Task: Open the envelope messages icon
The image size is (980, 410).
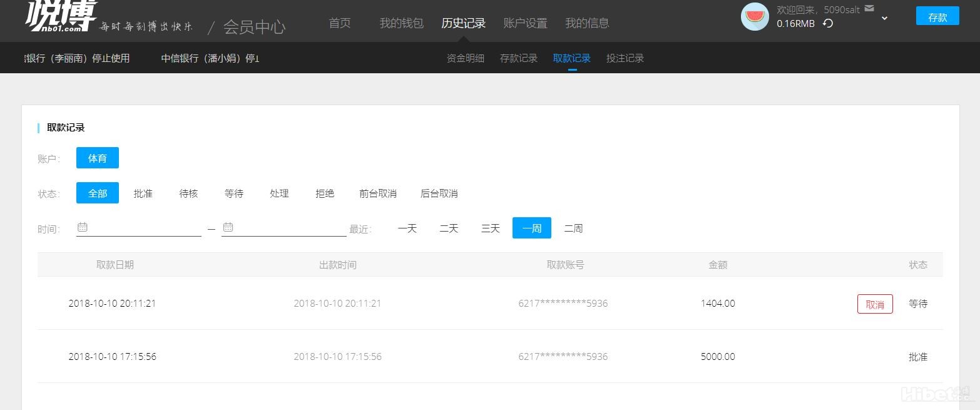Action: tap(869, 9)
